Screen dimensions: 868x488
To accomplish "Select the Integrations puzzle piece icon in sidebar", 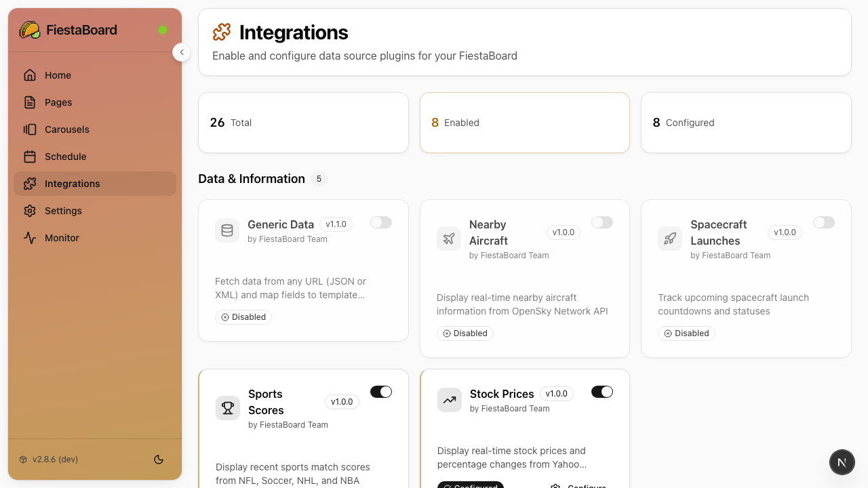I will point(30,184).
